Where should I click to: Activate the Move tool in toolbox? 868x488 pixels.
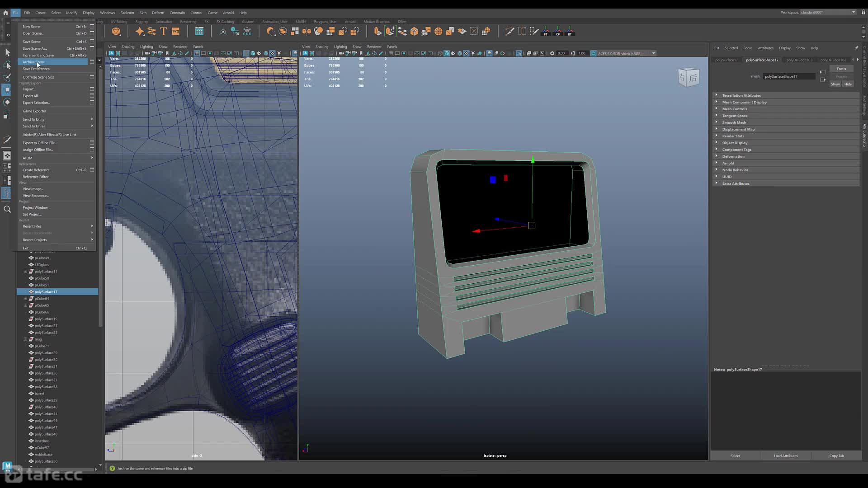(x=7, y=89)
